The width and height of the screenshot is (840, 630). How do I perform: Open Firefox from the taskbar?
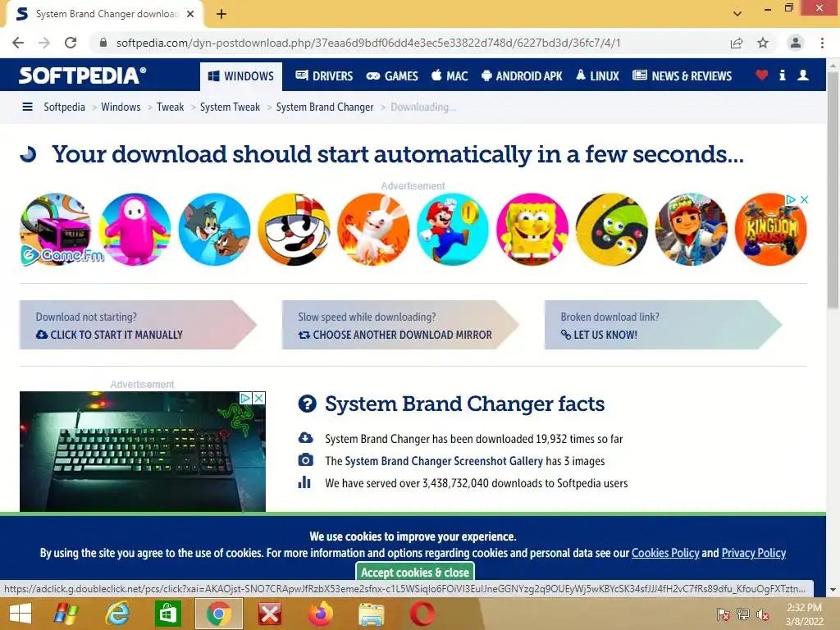321,614
